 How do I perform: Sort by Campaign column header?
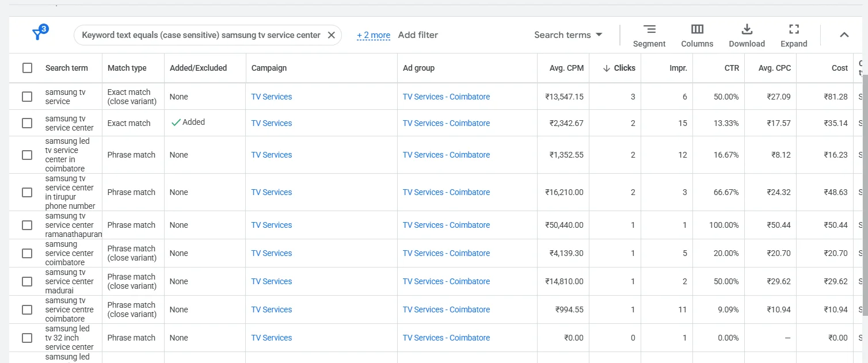tap(269, 68)
